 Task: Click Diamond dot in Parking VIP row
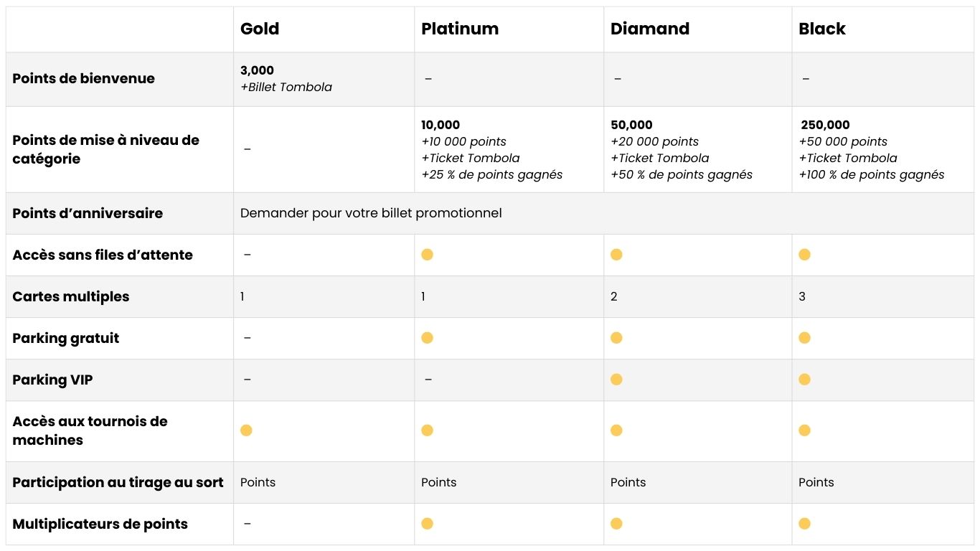pyautogui.click(x=616, y=380)
